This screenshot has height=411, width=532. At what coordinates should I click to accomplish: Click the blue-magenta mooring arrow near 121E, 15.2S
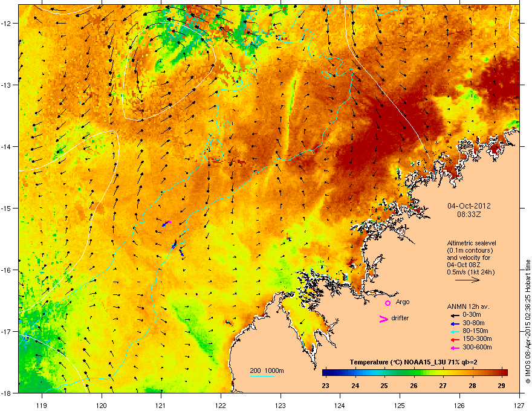(166, 224)
